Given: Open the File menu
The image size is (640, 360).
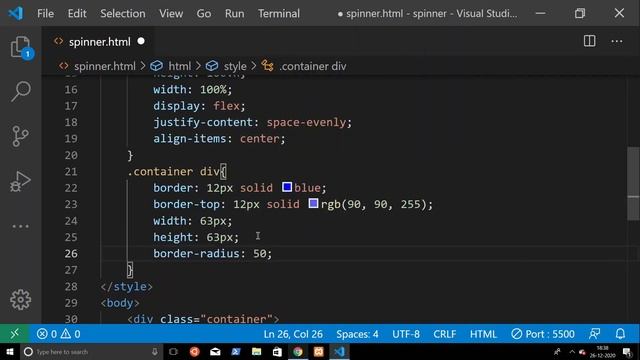Looking at the screenshot, I should point(45,13).
